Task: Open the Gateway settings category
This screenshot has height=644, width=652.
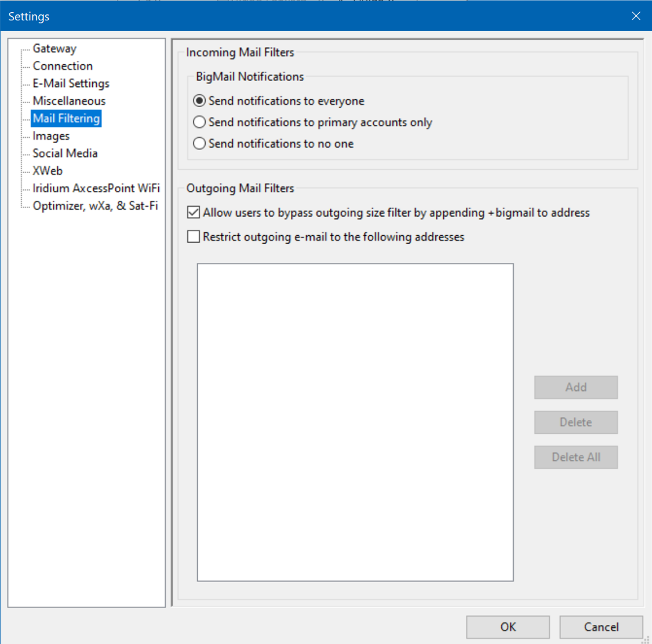Action: point(54,49)
